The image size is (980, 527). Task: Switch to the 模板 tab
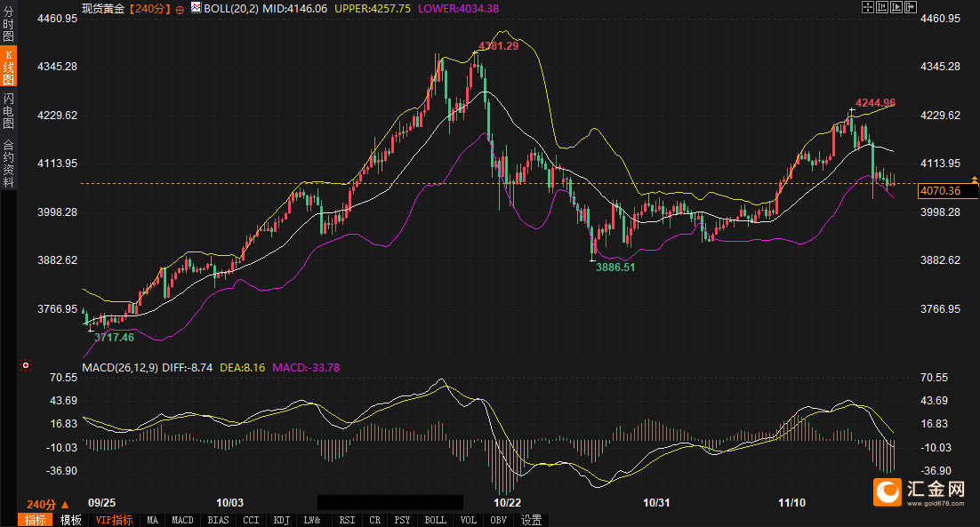point(70,520)
